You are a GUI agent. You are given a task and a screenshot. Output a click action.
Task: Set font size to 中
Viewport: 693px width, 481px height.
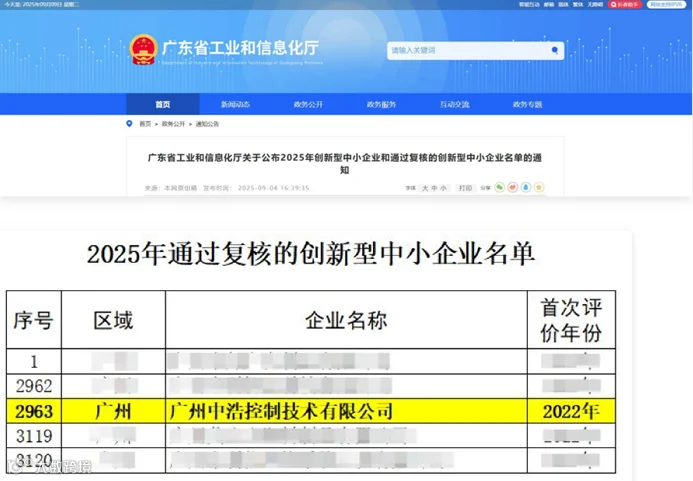pos(434,188)
